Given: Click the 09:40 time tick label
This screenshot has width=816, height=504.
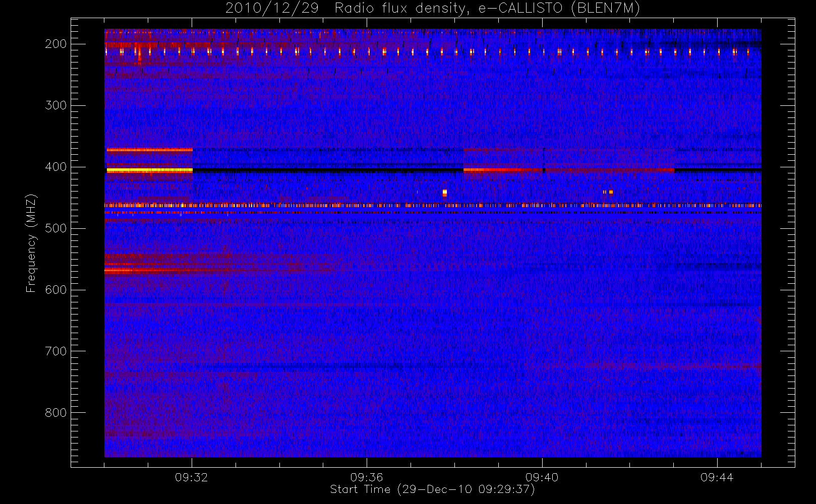Looking at the screenshot, I should click(x=542, y=477).
